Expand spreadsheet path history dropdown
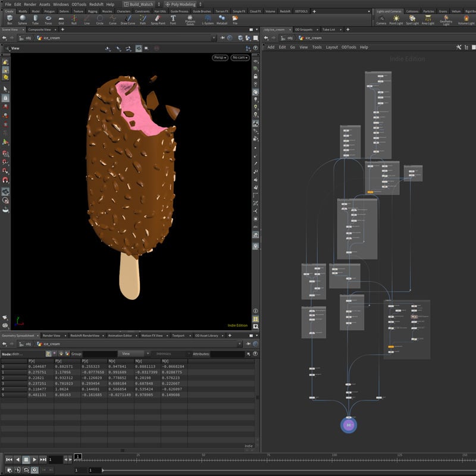Screen dimensions: 476x476 point(240,344)
